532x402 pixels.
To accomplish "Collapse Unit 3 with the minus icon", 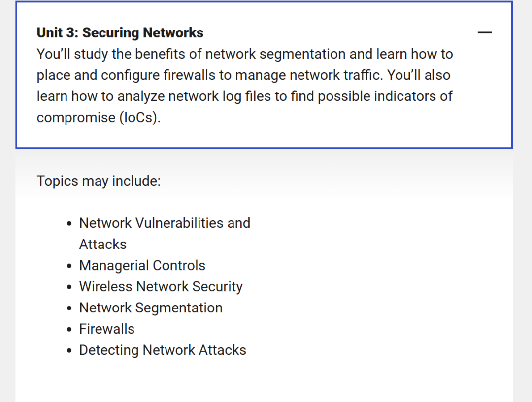I will point(485,32).
